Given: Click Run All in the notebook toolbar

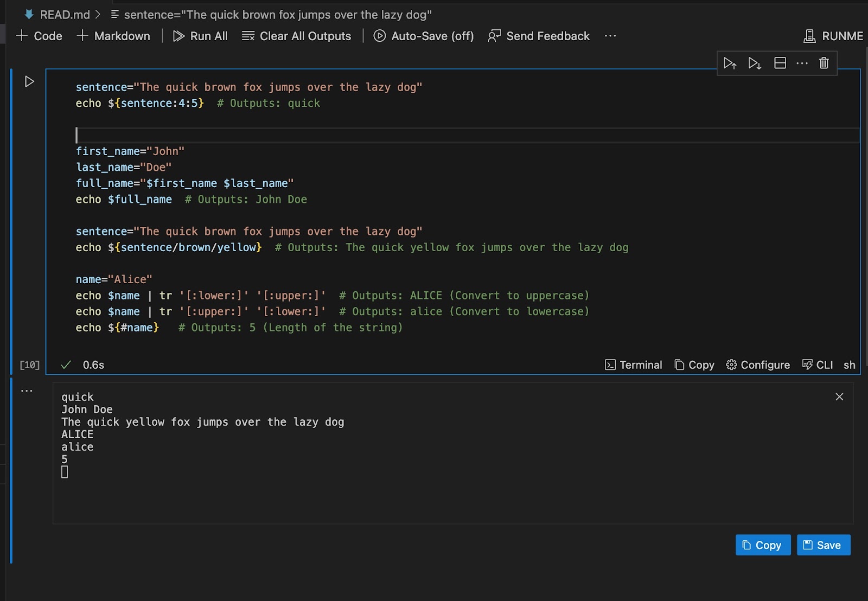Looking at the screenshot, I should [x=200, y=36].
